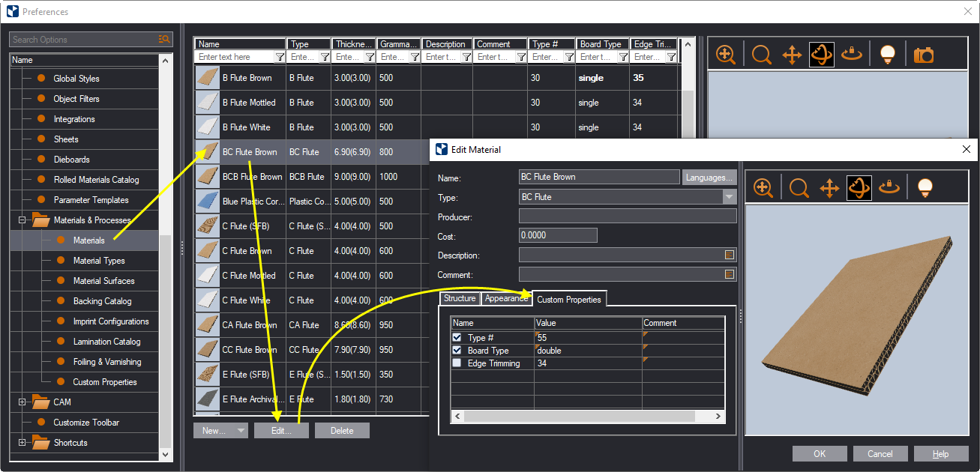The height and width of the screenshot is (472, 980).
Task: Click the turntable rotate icon in the Preferences preview toolbar
Action: (x=852, y=55)
